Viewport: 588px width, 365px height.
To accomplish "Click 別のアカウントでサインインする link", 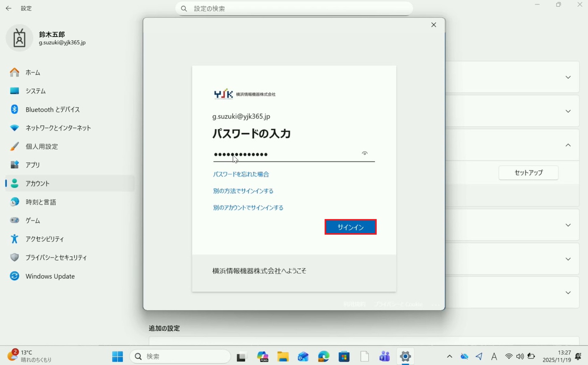I will coord(248,208).
